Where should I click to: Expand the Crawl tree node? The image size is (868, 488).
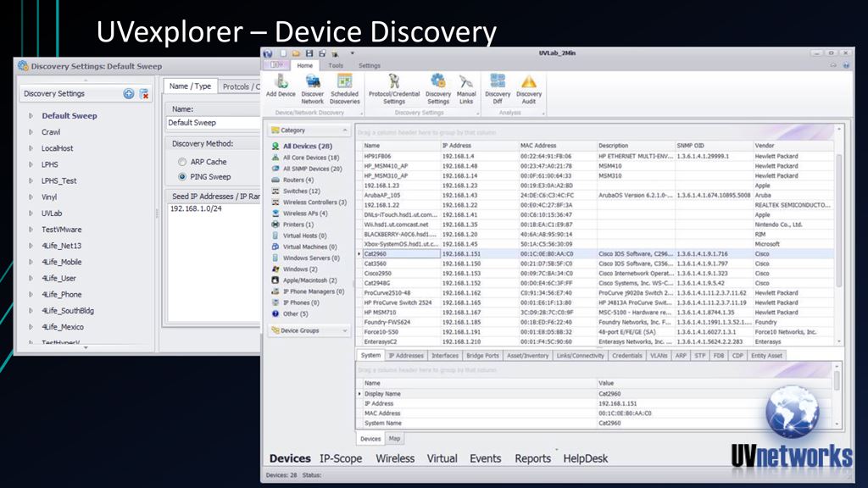tap(31, 132)
